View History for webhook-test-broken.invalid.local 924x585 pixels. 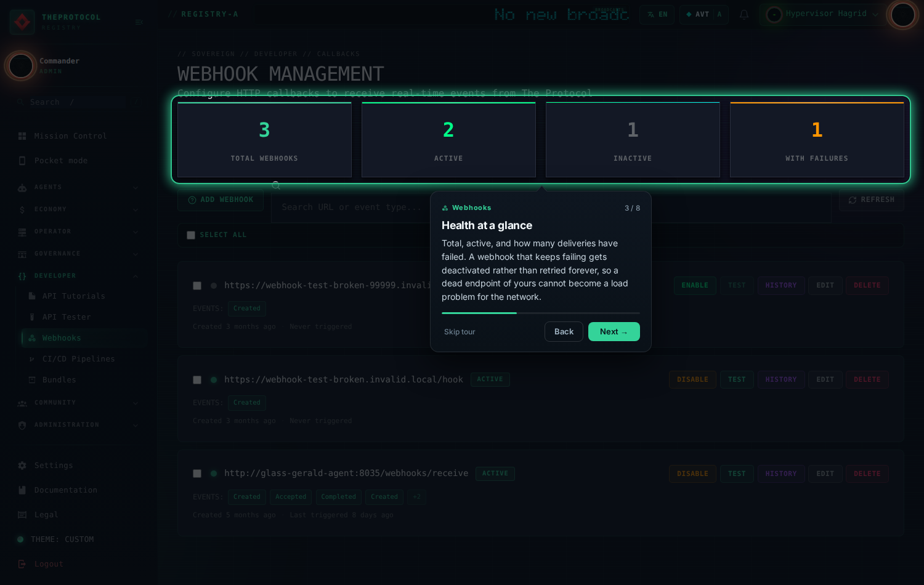coord(780,380)
